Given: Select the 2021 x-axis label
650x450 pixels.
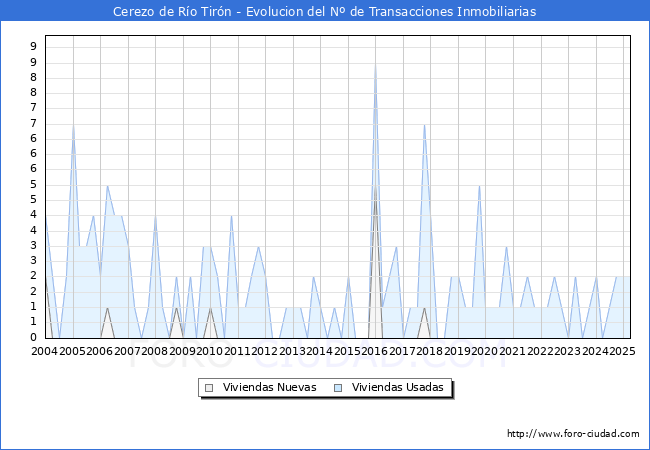Looking at the screenshot, I should tap(512, 351).
